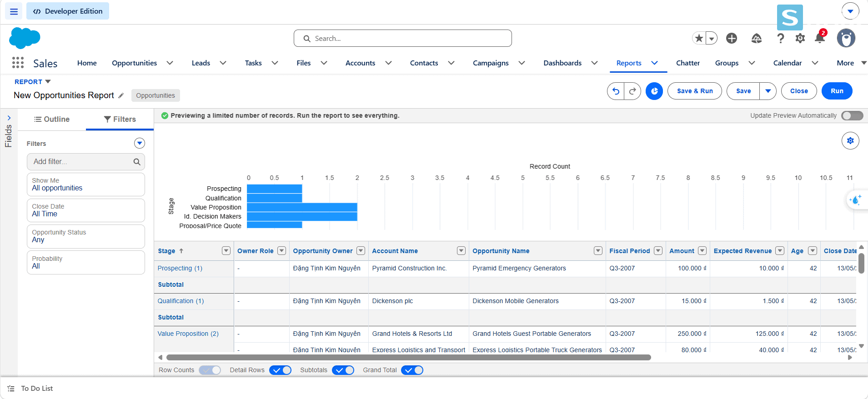Click the redo arrow icon
Screen dimensions: 868x399
[632, 91]
